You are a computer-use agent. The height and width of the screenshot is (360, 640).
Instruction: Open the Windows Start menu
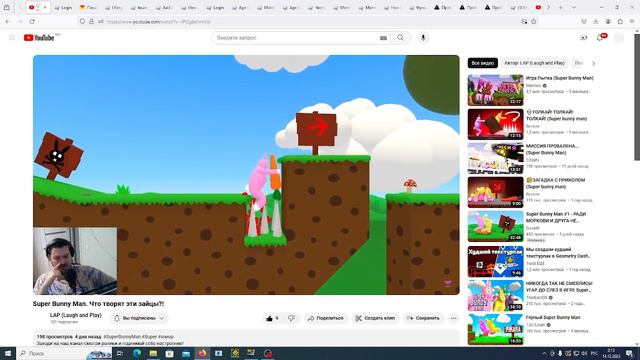pos(8,353)
